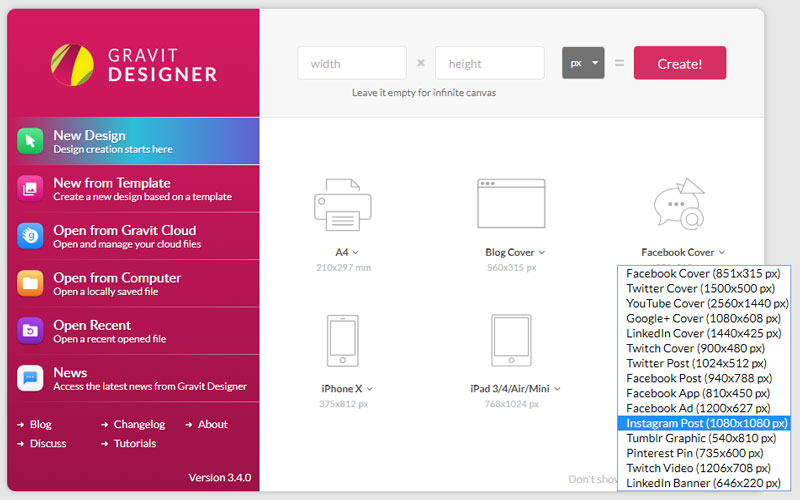Select the iPad tablet preset icon
Image resolution: width=800 pixels, height=500 pixels.
511,340
